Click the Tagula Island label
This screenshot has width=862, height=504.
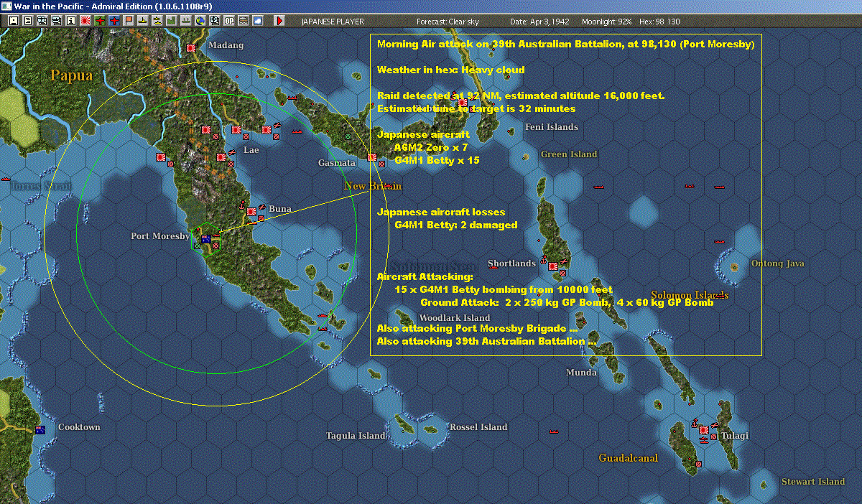coord(356,436)
